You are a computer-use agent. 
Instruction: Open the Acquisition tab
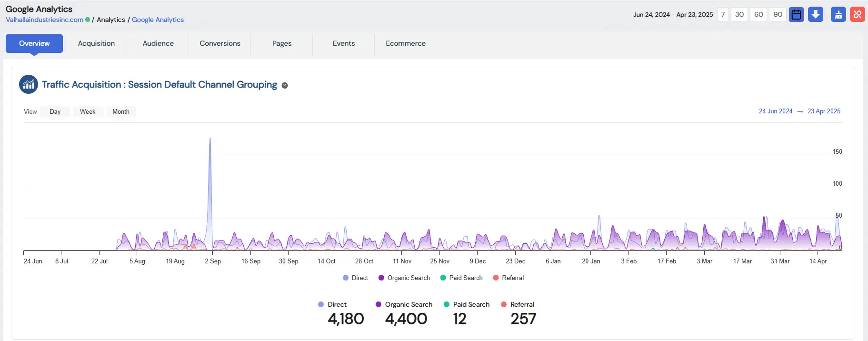(x=96, y=43)
